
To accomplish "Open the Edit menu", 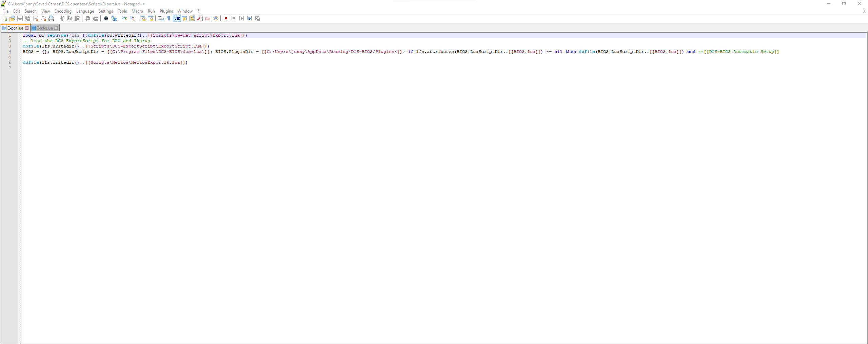I will [x=17, y=11].
